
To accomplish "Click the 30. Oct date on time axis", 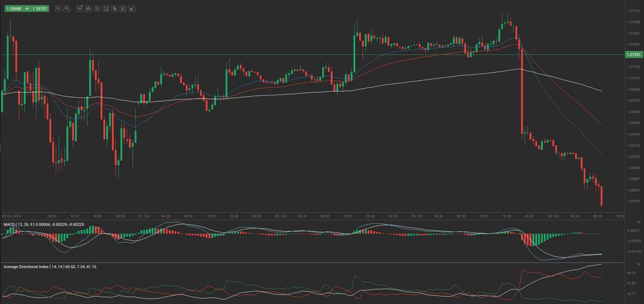I will tap(553, 216).
